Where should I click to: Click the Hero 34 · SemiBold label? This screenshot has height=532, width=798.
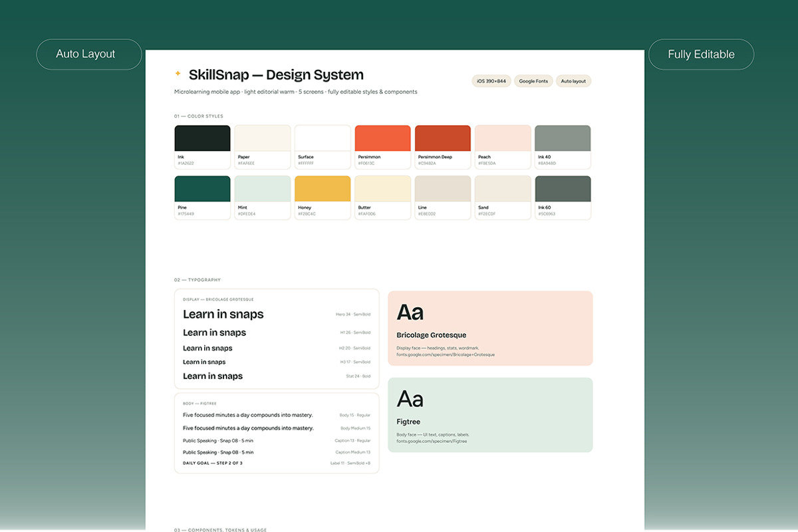point(353,315)
